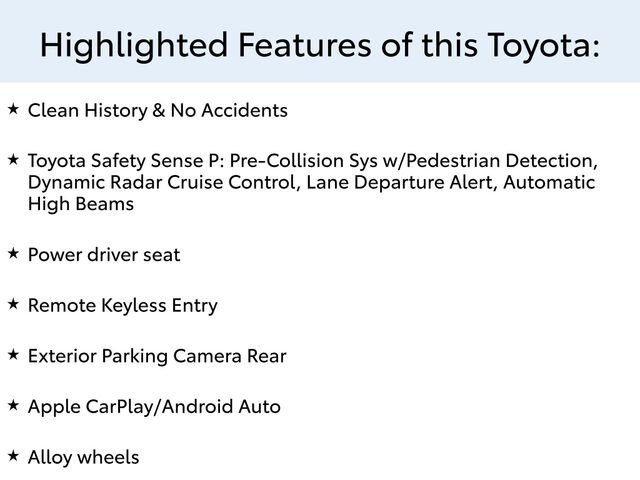Click Dynamic Radar Cruise Control line
Viewport: 640px width, 480px height.
pos(311,182)
